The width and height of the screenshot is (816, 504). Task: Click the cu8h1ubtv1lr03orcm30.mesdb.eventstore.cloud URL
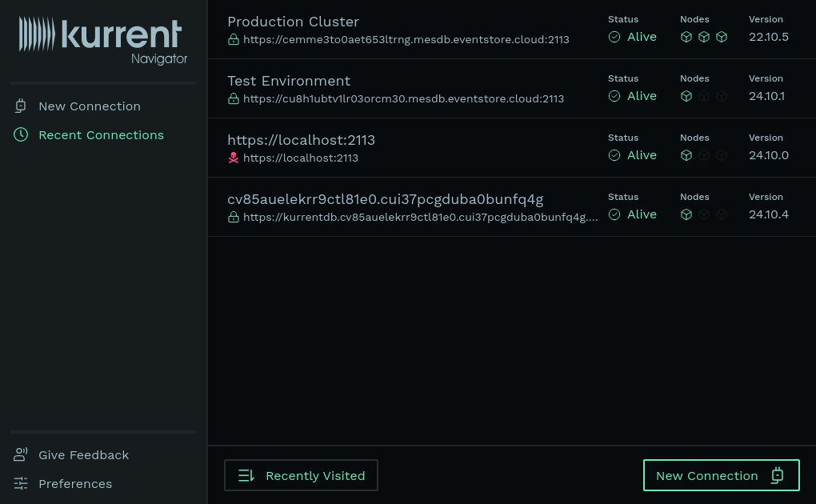403,99
